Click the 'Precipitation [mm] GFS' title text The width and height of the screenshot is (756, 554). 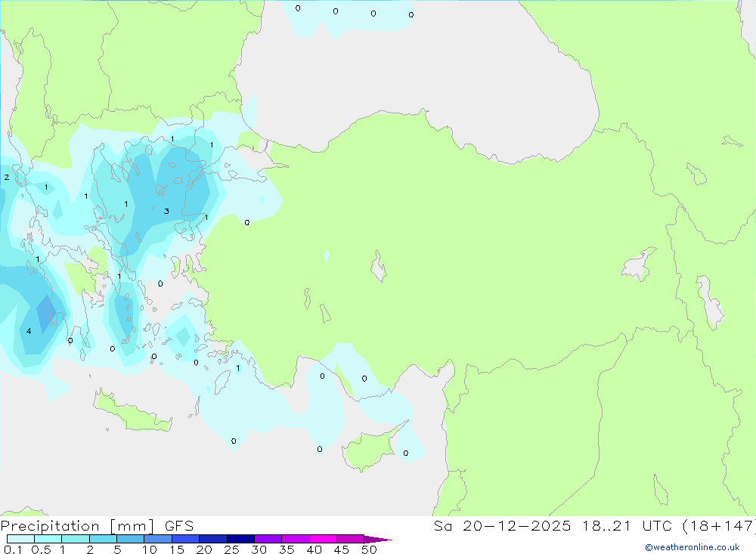[97, 525]
